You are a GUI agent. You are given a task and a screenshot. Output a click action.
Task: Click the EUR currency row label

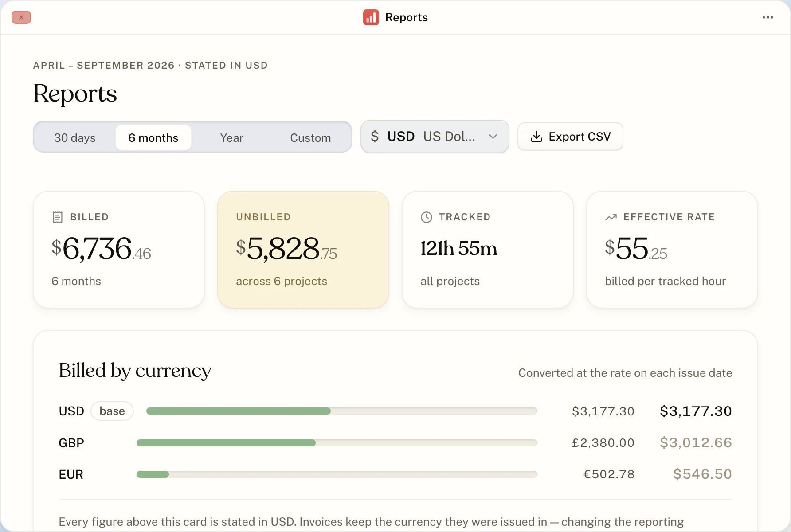click(71, 474)
